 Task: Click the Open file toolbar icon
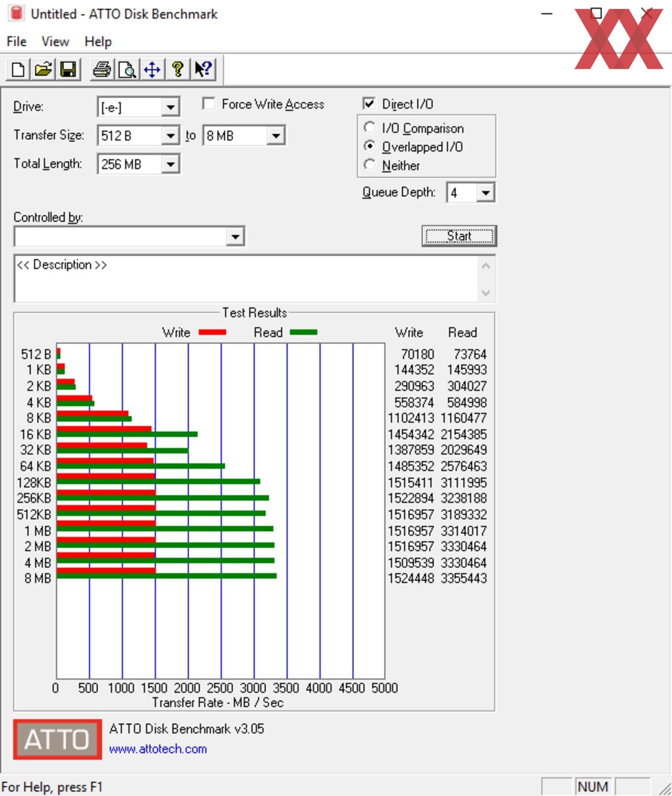pyautogui.click(x=43, y=69)
